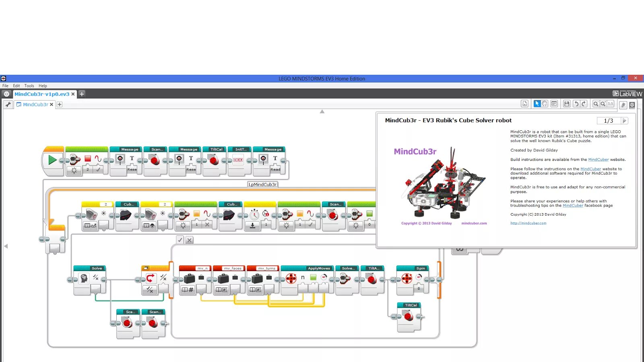Open the mv_n block mode selector
Screen dimensions: 644x362
pos(188,289)
